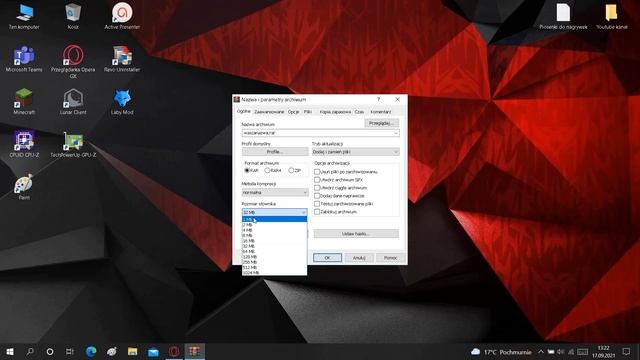Open Lunar Client desktop shortcut

tap(73, 102)
